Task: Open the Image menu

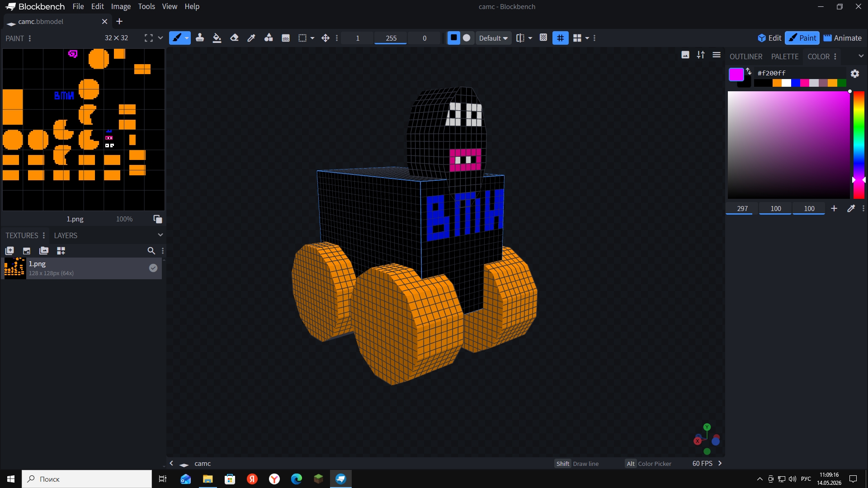Action: click(121, 6)
